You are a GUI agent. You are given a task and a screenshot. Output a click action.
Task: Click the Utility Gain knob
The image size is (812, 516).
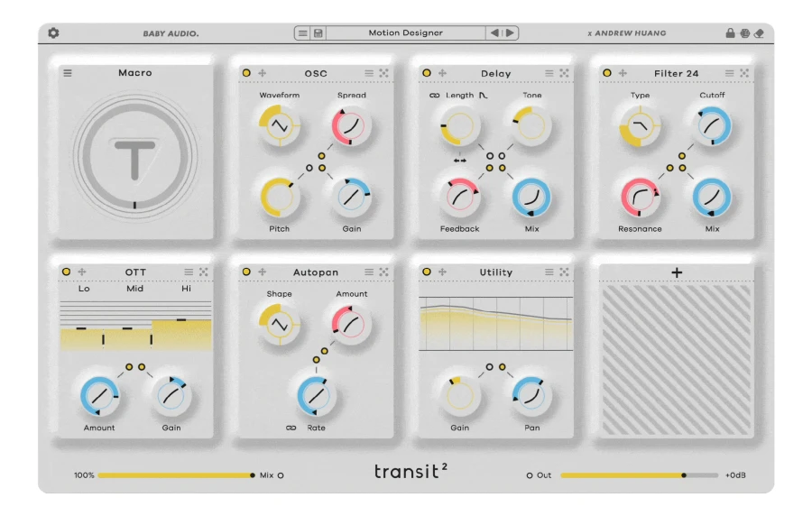pos(460,396)
